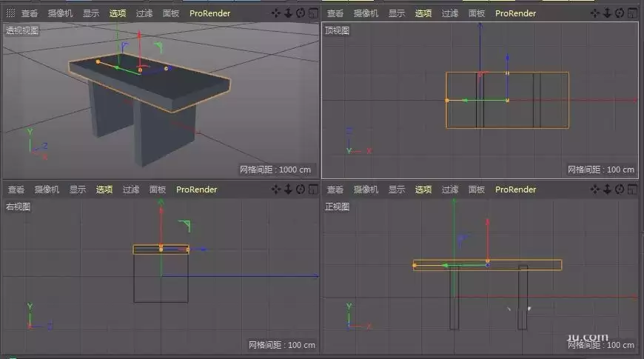Click the 右视图 viewport label
This screenshot has width=644, height=359.
pyautogui.click(x=18, y=207)
